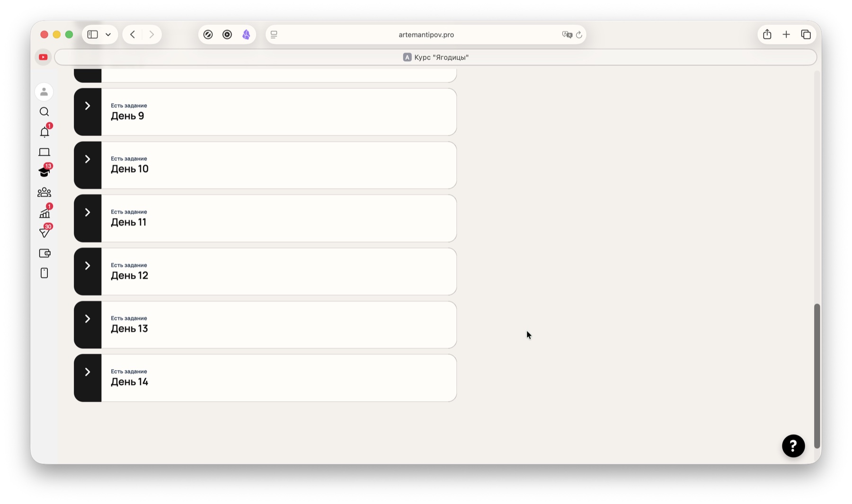Open a new tab with plus
Screen dimensions: 852x504
786,35
